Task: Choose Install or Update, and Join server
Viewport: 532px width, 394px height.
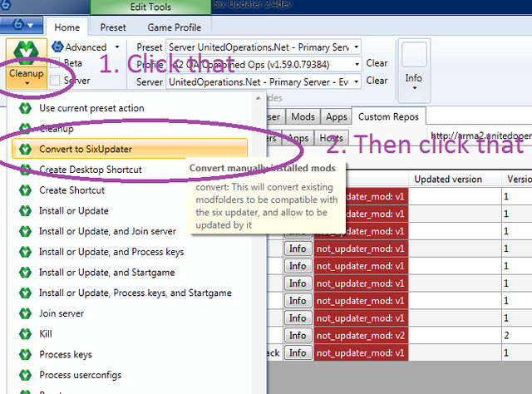Action: coord(130,231)
